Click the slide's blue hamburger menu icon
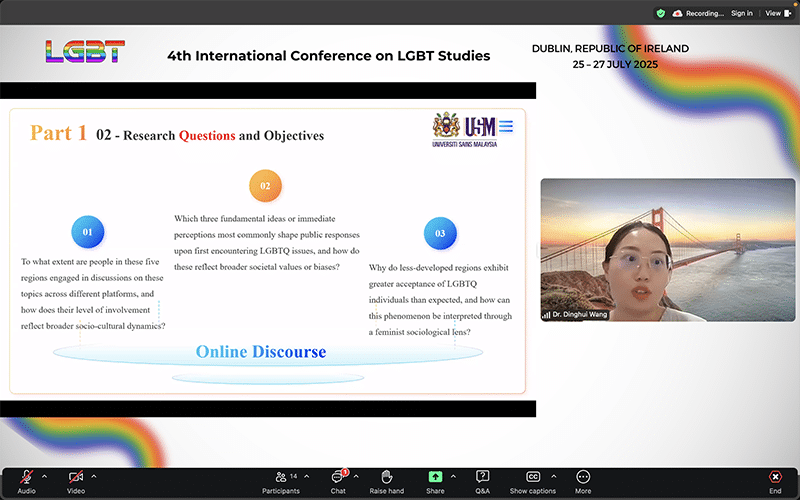Image resolution: width=800 pixels, height=500 pixels. click(x=506, y=126)
